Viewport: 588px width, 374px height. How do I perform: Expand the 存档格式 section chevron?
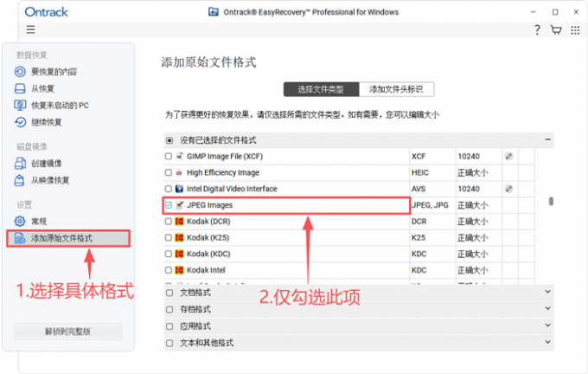tap(547, 309)
